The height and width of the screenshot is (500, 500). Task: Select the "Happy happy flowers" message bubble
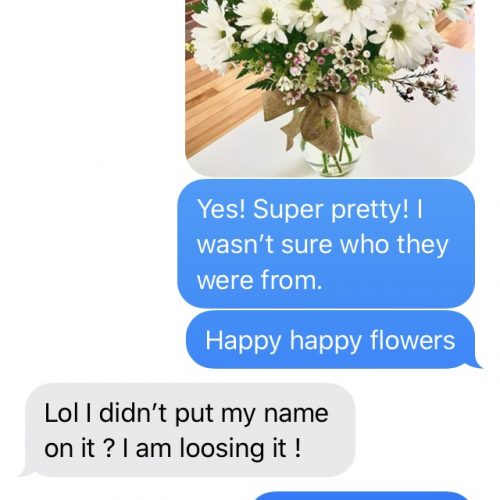click(331, 340)
